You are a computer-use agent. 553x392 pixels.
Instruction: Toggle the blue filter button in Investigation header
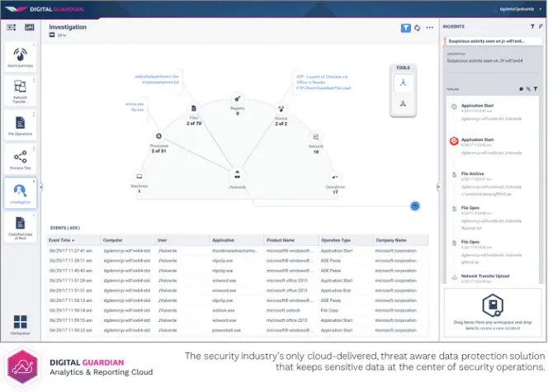click(x=405, y=28)
